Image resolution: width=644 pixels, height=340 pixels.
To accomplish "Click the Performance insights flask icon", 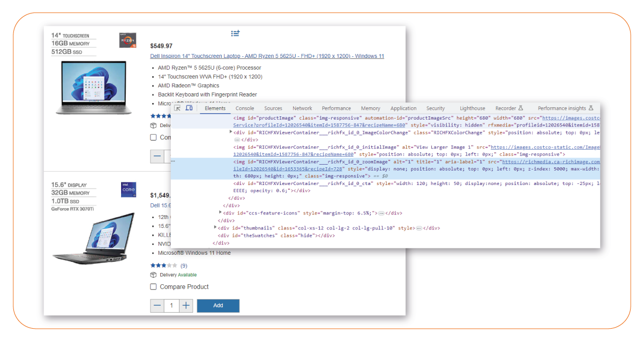I will pos(591,108).
